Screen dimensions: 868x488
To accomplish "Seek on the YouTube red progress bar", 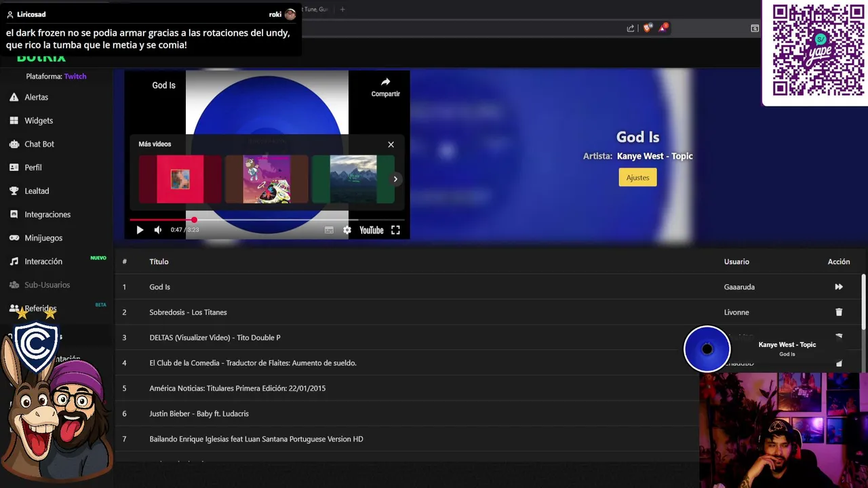I will click(267, 220).
